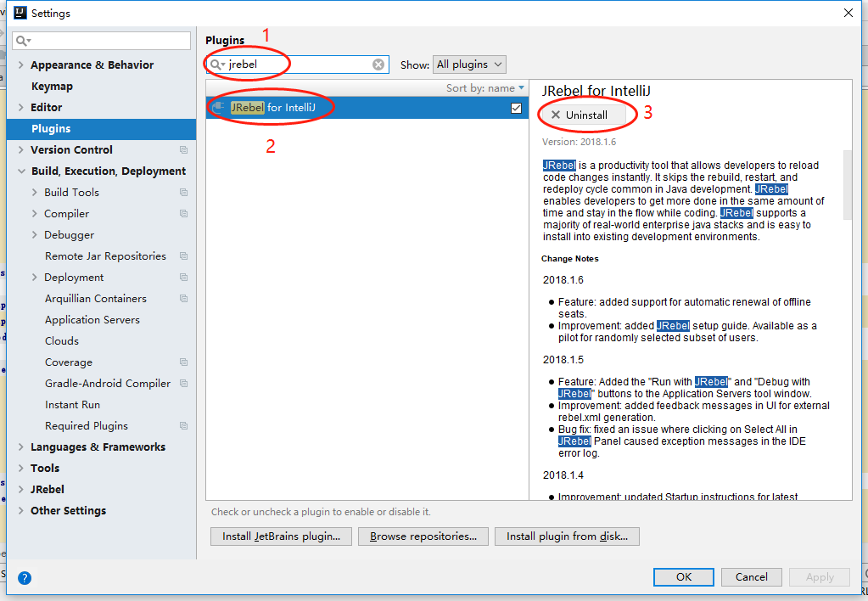Viewport: 868px width, 601px height.
Task: Expand the Editor section arrow
Action: pyautogui.click(x=21, y=108)
